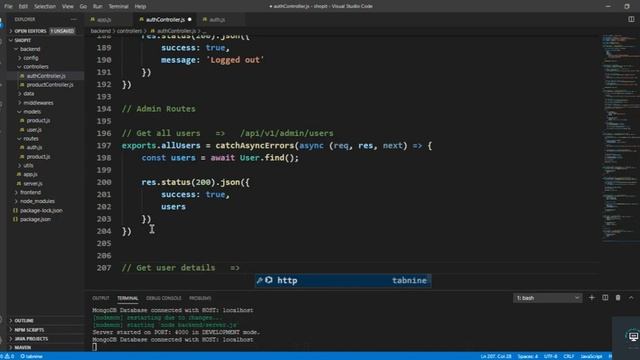
Task: Add a new terminal with plus icon
Action: pyautogui.click(x=591, y=298)
